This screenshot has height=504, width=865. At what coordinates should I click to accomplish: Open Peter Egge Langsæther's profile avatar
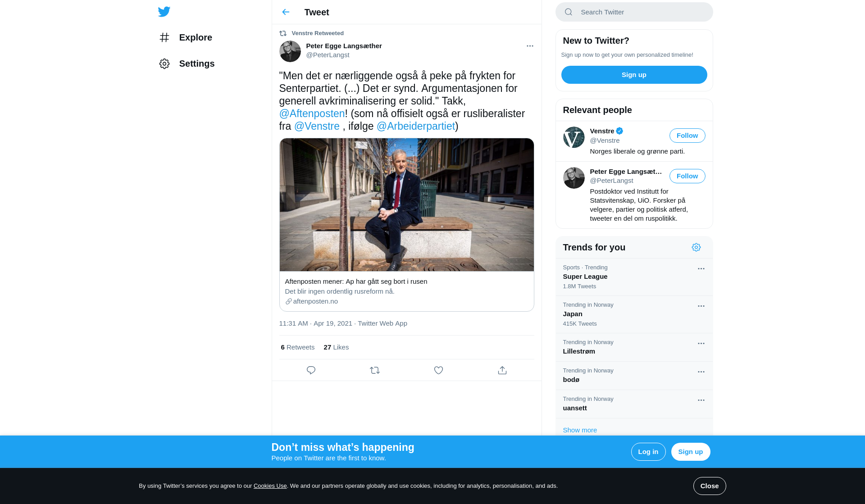290,51
